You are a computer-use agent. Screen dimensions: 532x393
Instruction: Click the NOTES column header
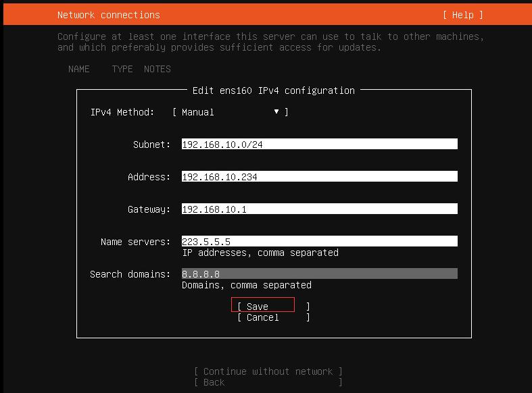coord(157,69)
